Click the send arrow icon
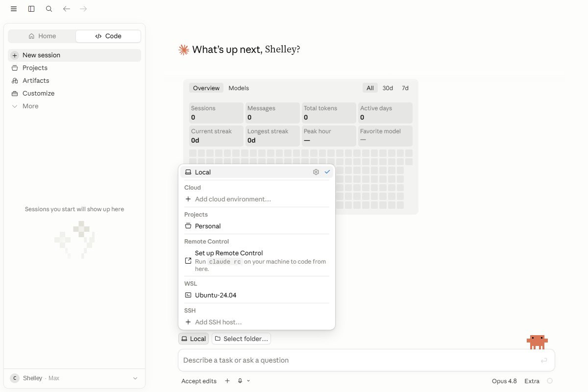The height and width of the screenshot is (392, 588). click(x=544, y=360)
